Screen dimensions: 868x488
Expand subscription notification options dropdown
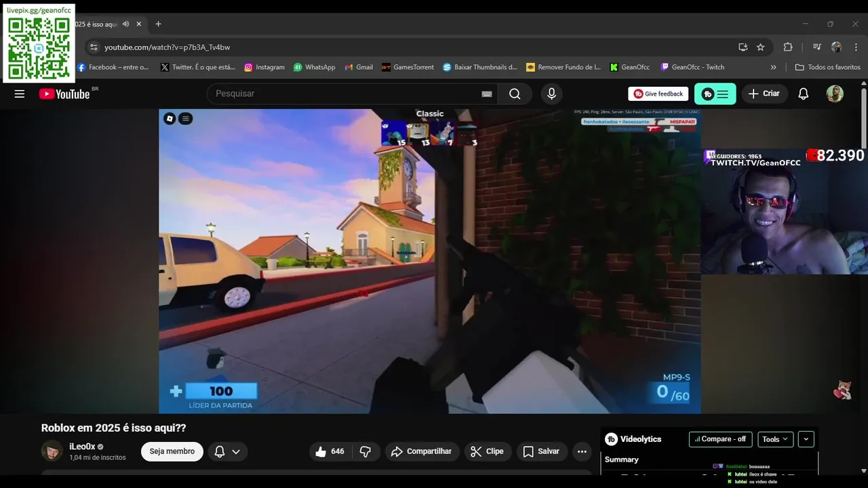236,451
